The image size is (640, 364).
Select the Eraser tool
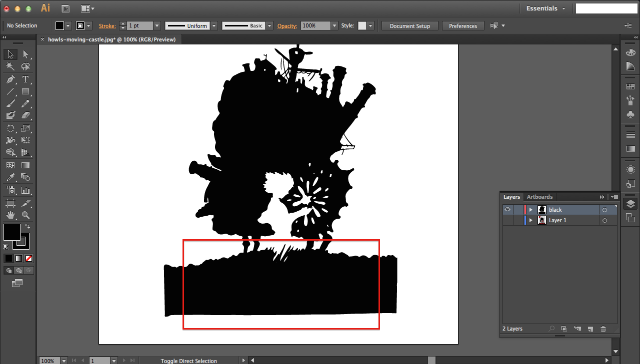point(25,115)
